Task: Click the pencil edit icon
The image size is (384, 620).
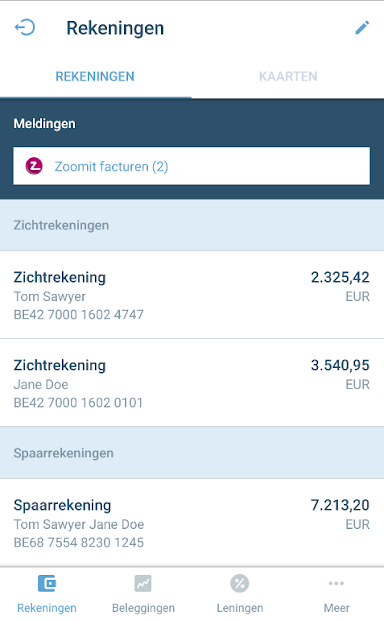Action: tap(362, 28)
